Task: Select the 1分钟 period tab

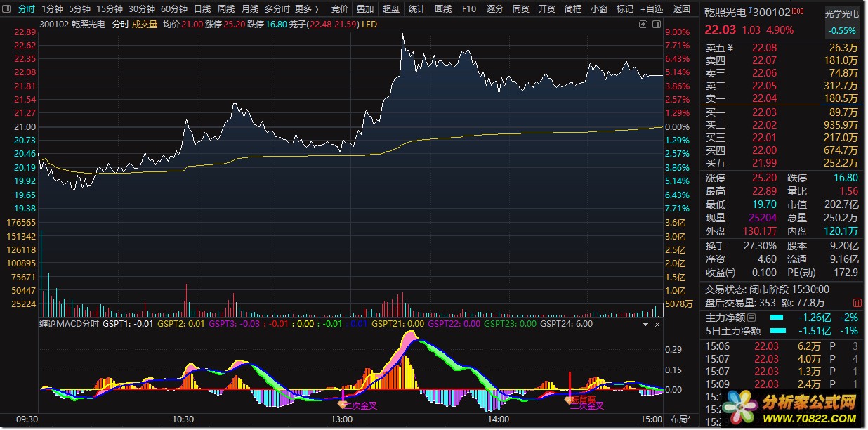Action: coord(52,9)
